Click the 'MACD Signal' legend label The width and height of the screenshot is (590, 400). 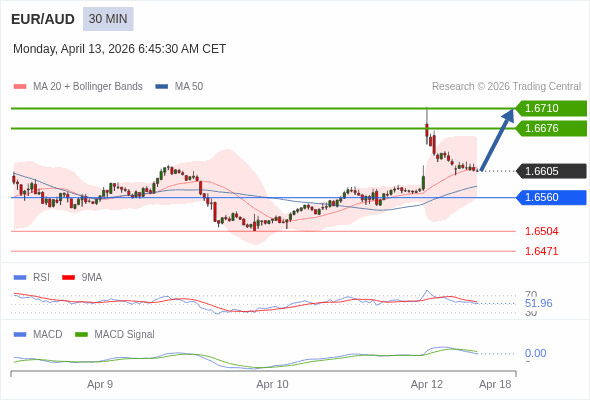pos(125,335)
